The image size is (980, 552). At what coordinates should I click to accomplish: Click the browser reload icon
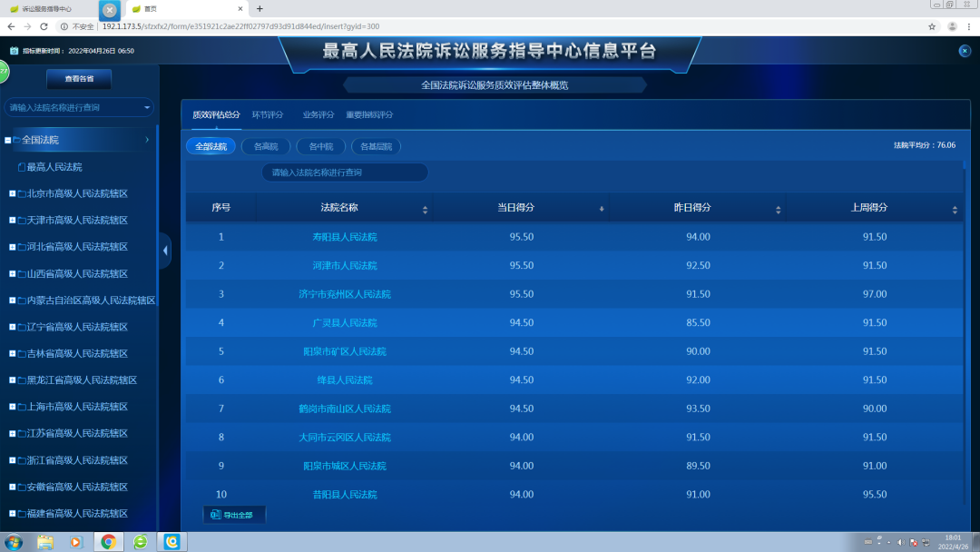tap(44, 26)
